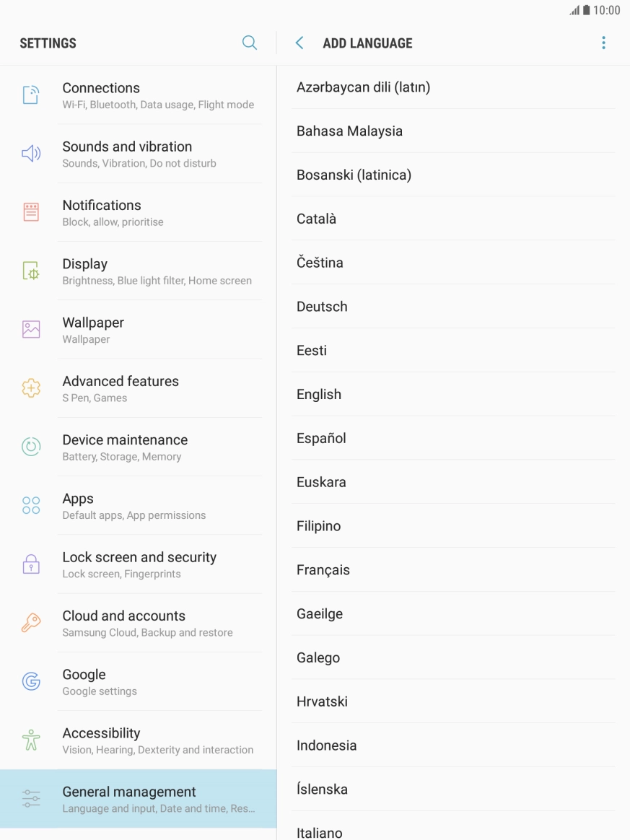Tap the Connections icon

pyautogui.click(x=31, y=95)
